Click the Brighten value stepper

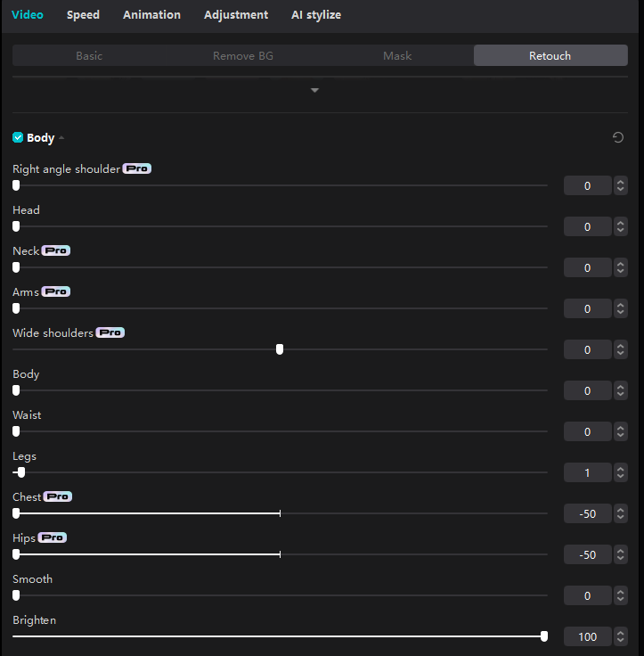[x=621, y=636]
